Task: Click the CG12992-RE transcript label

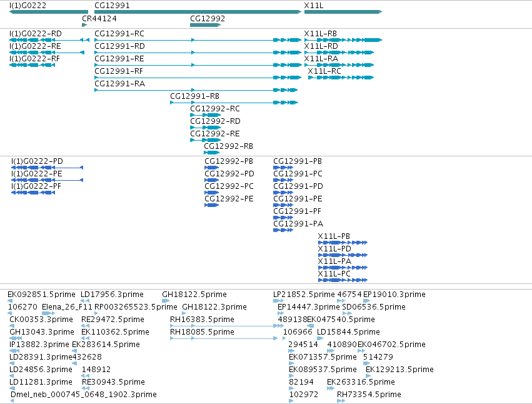Action: pos(215,134)
